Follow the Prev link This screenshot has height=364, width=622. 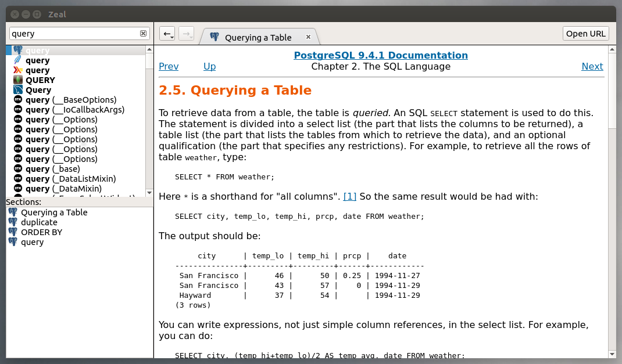[x=169, y=67]
